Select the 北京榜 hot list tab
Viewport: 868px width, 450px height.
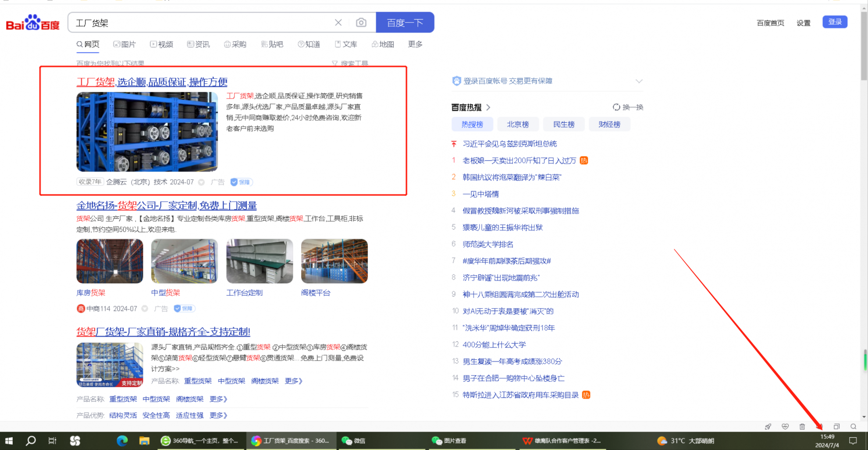(518, 124)
